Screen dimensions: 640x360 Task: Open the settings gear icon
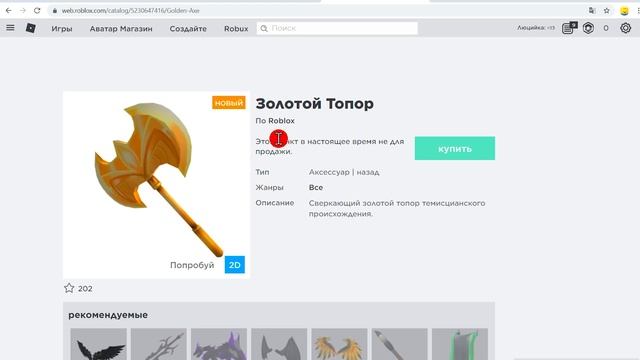(x=625, y=28)
